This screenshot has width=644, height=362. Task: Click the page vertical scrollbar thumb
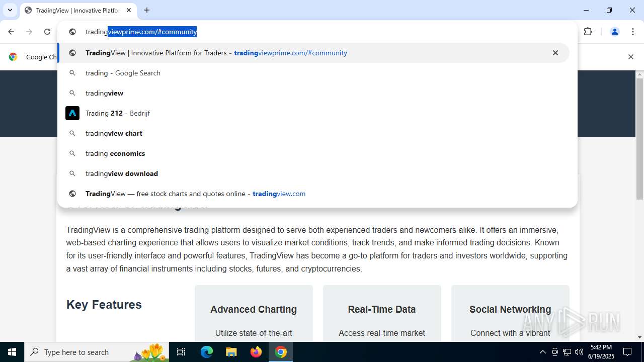(639, 138)
